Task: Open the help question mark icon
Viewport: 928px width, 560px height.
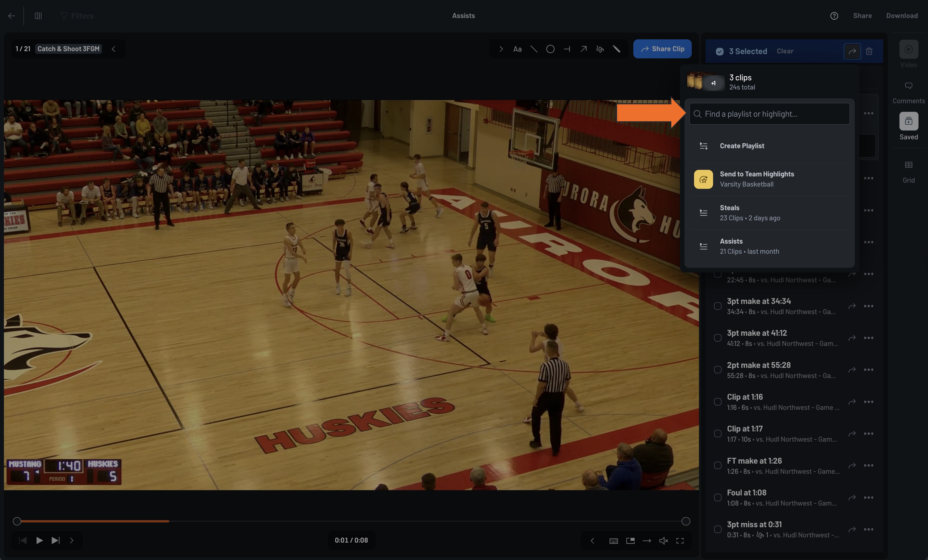Action: click(x=834, y=16)
